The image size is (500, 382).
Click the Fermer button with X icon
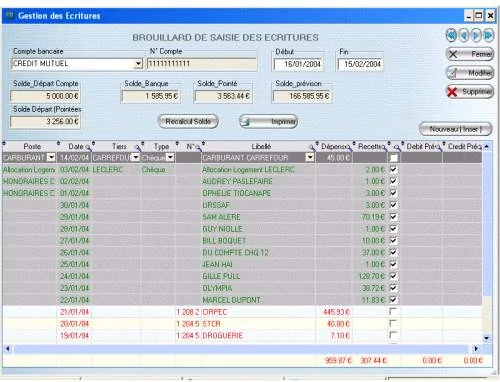(470, 54)
